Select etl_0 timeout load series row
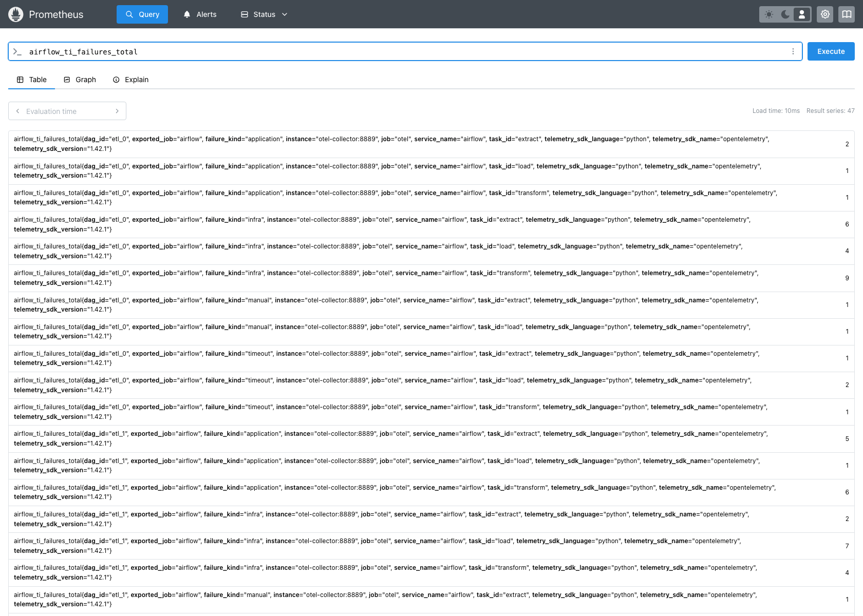The width and height of the screenshot is (863, 616). 431,385
